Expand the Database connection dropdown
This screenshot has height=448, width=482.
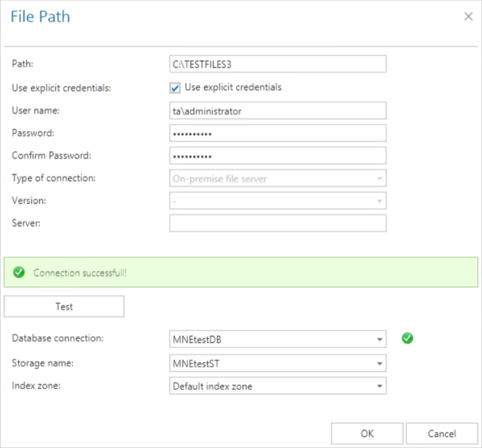380,339
